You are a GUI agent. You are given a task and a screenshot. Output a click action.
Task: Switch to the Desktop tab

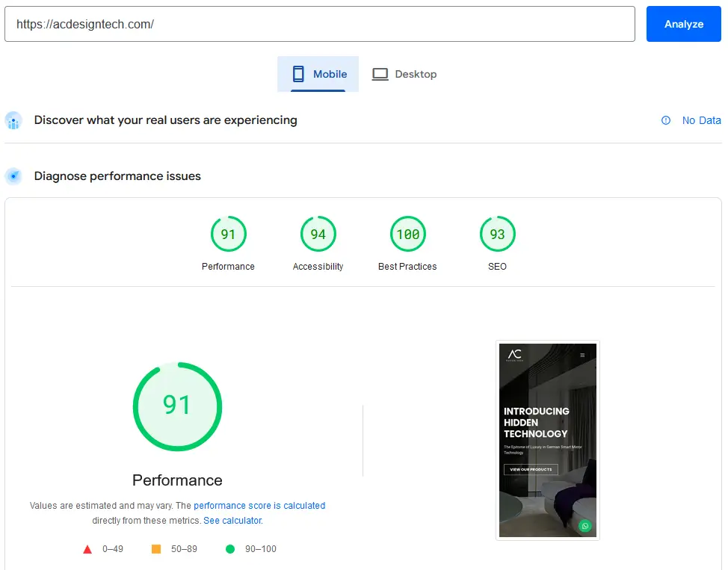[404, 74]
